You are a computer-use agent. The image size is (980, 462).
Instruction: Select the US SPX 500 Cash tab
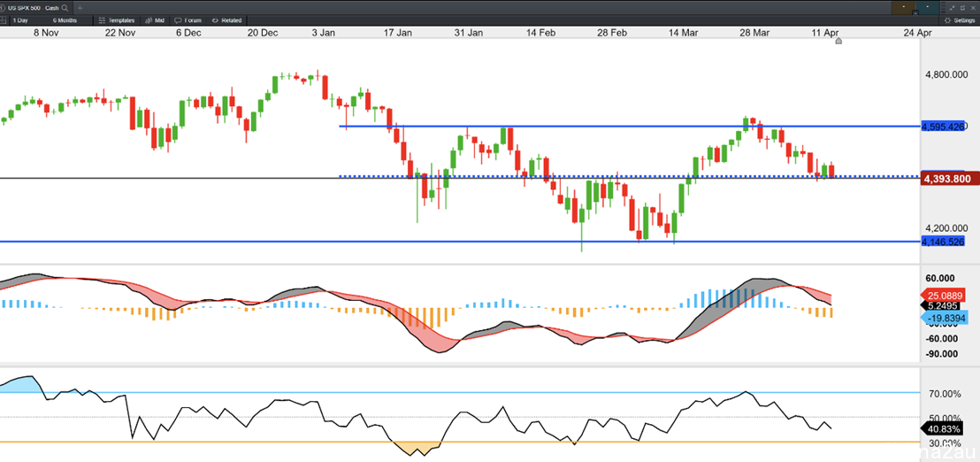[35, 8]
